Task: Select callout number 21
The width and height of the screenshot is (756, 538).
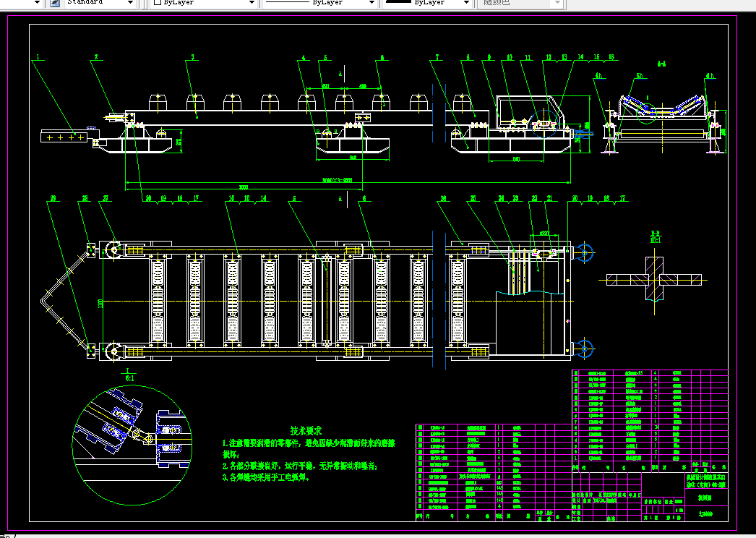Action: click(x=549, y=198)
